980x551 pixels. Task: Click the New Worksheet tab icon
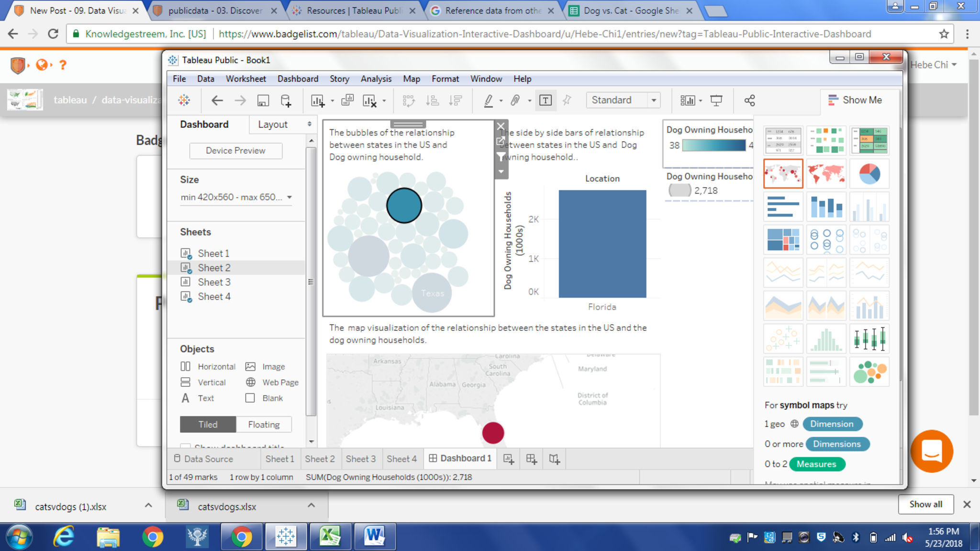(509, 459)
